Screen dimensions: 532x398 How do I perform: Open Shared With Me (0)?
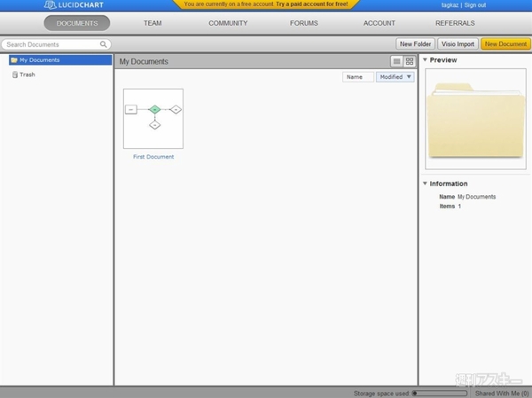(502, 394)
